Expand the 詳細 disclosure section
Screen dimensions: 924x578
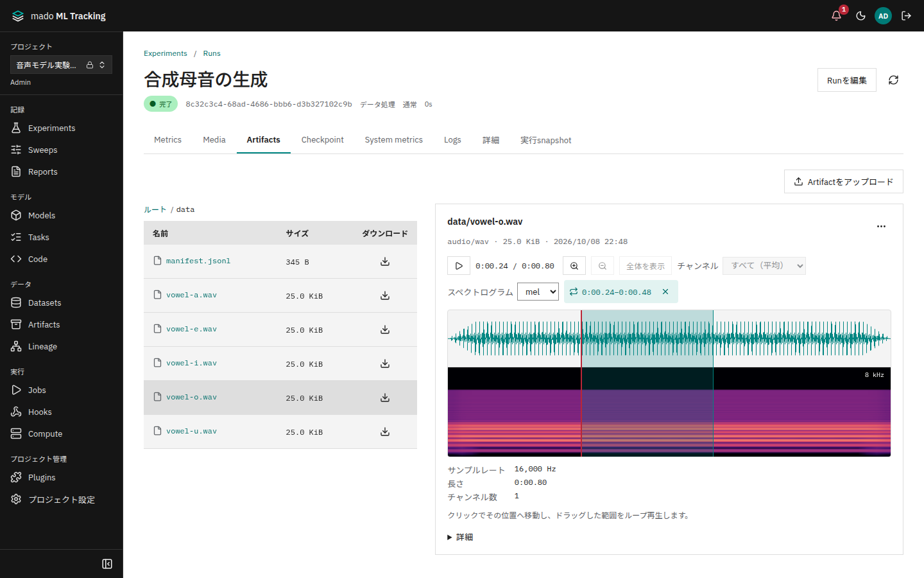click(460, 537)
